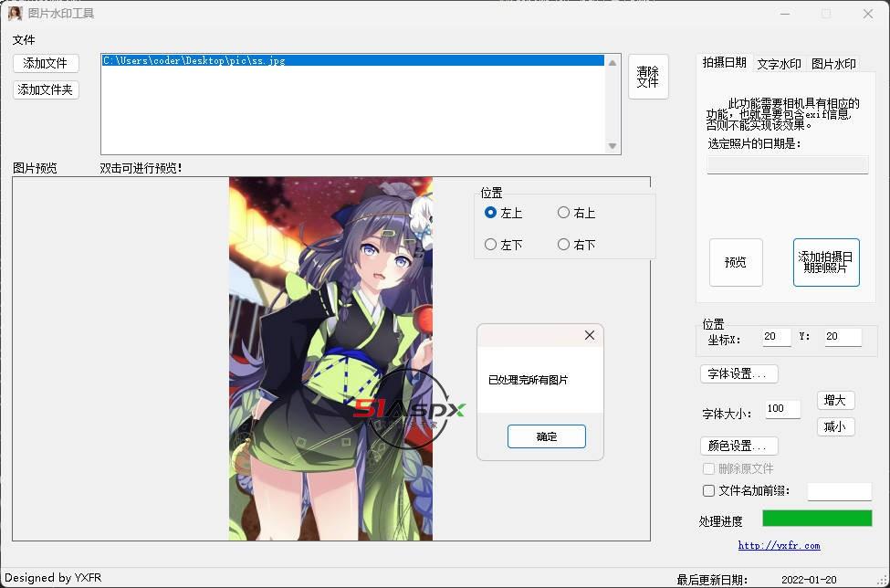Open 字体设置 font settings

[x=739, y=374]
